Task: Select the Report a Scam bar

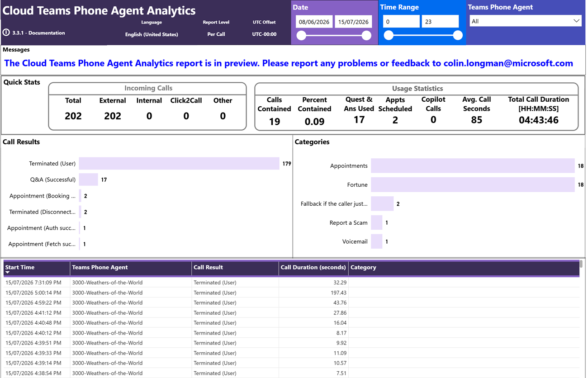Action: pos(377,223)
